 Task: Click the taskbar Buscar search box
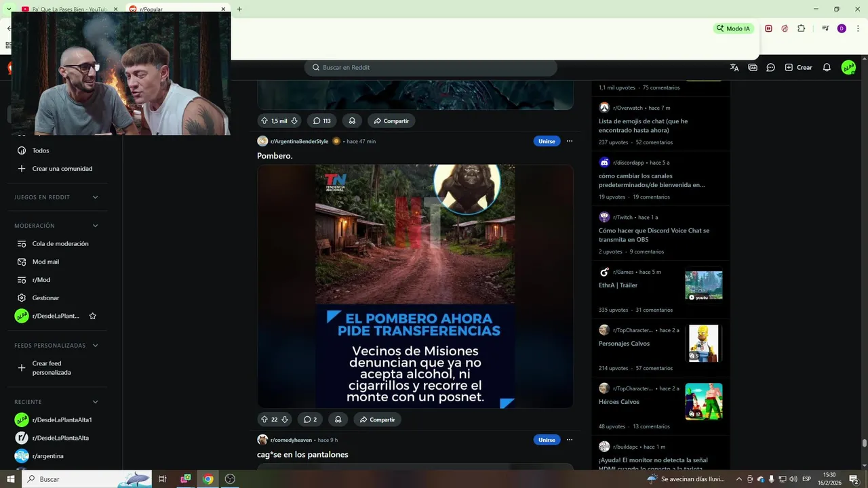87,479
